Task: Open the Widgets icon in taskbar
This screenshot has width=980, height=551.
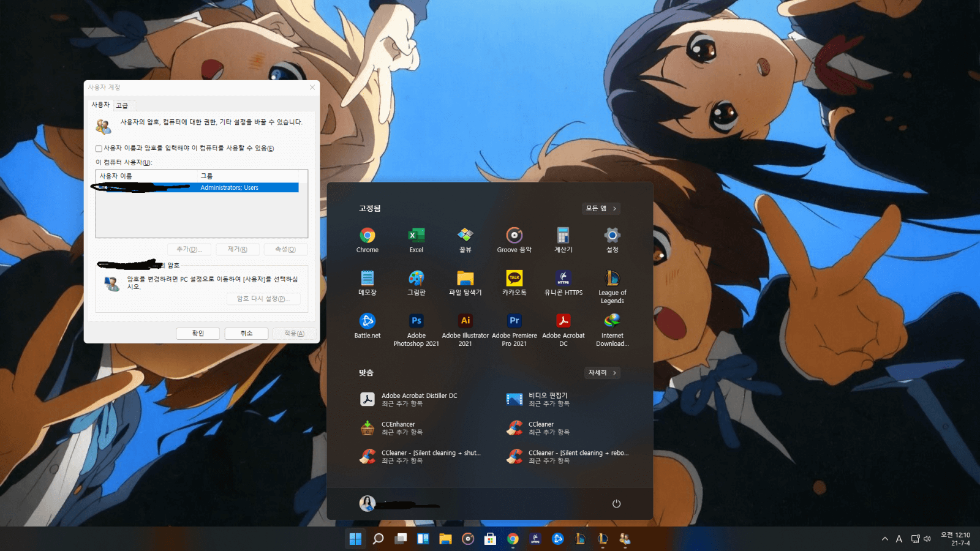Action: coord(423,539)
